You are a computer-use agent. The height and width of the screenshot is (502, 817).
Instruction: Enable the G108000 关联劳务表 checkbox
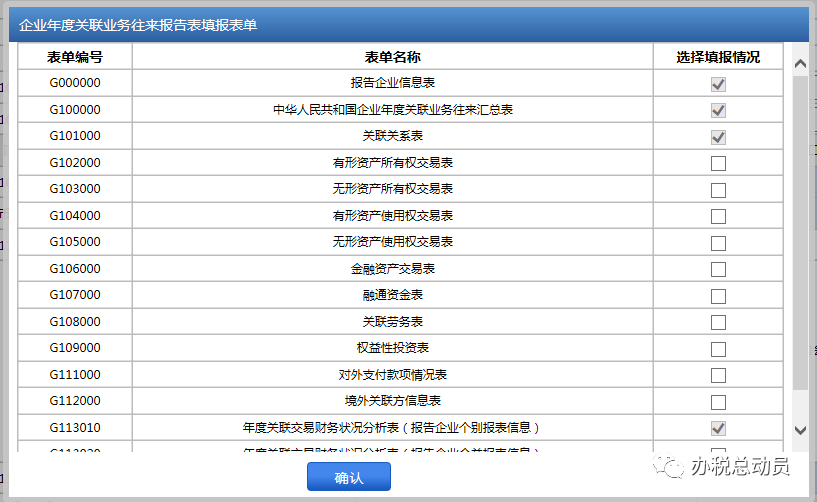718,322
